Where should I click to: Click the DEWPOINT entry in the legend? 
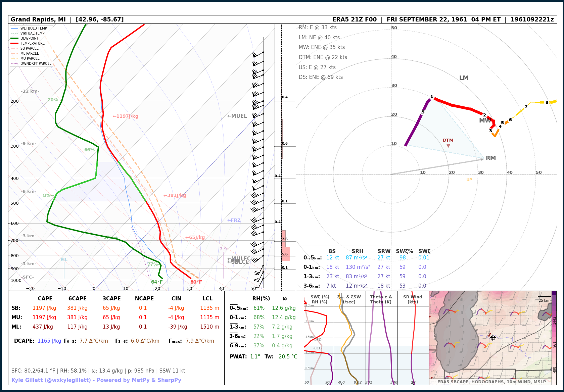pos(30,38)
